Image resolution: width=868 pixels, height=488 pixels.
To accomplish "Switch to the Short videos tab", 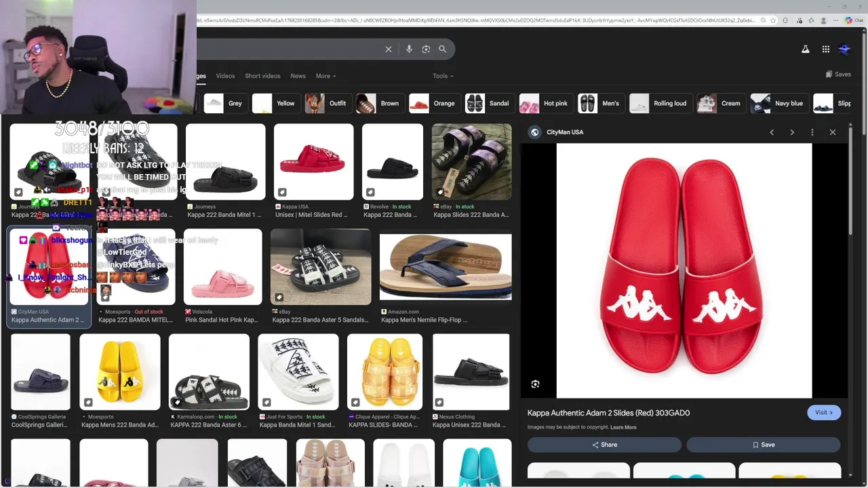I will click(262, 76).
